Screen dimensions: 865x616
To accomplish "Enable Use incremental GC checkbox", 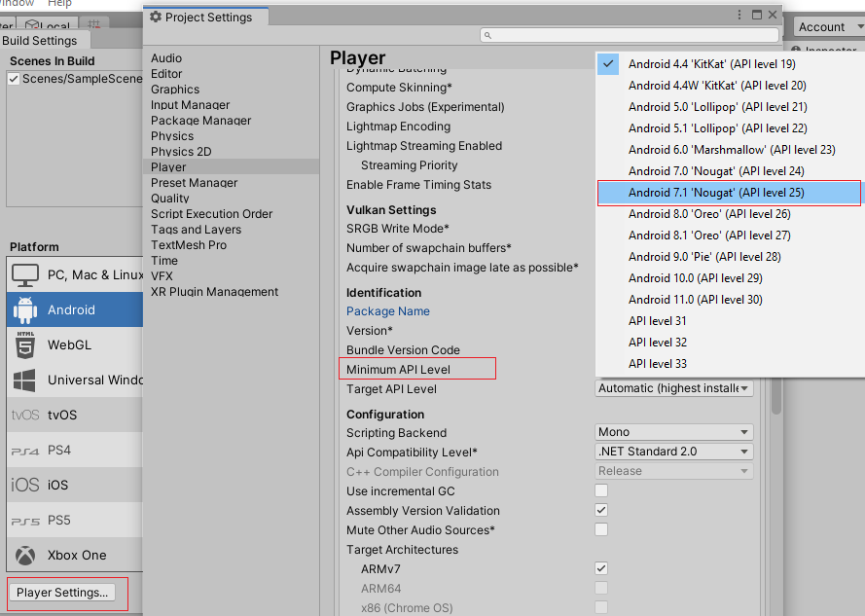I will click(x=601, y=490).
